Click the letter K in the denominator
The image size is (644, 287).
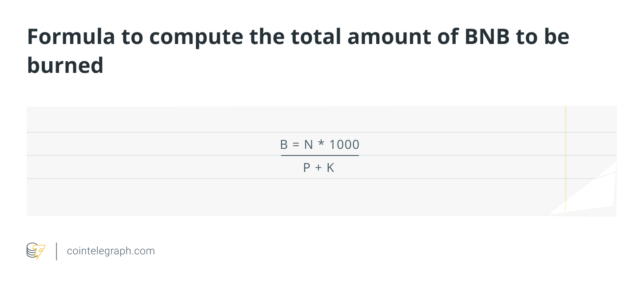[330, 168]
